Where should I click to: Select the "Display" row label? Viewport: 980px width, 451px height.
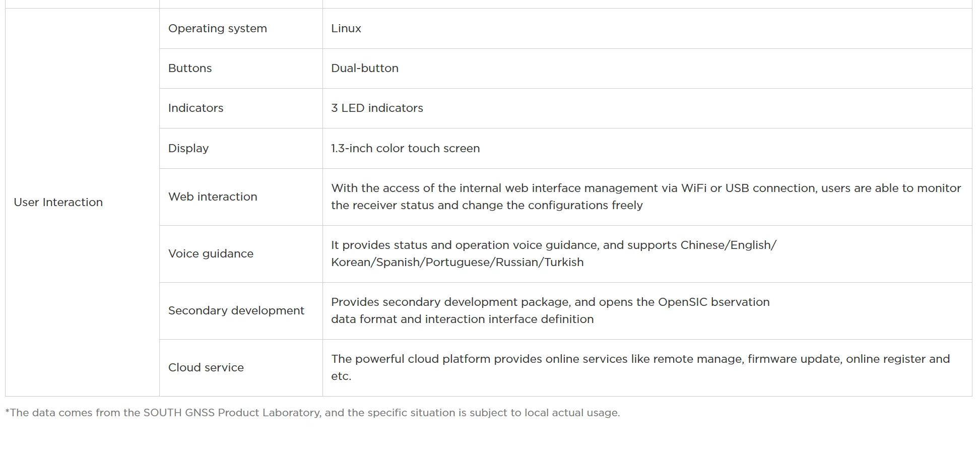coord(188,148)
